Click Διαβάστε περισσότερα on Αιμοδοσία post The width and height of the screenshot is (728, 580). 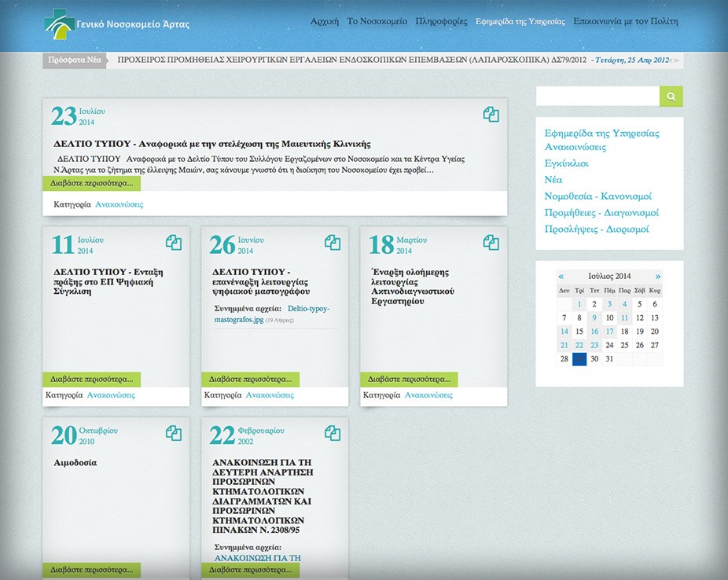click(91, 570)
